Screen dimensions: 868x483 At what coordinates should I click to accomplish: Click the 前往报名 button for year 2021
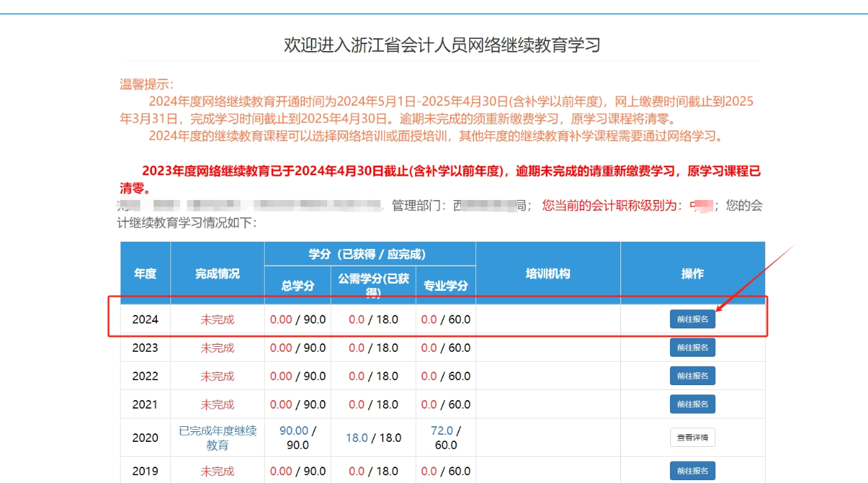[x=692, y=403]
